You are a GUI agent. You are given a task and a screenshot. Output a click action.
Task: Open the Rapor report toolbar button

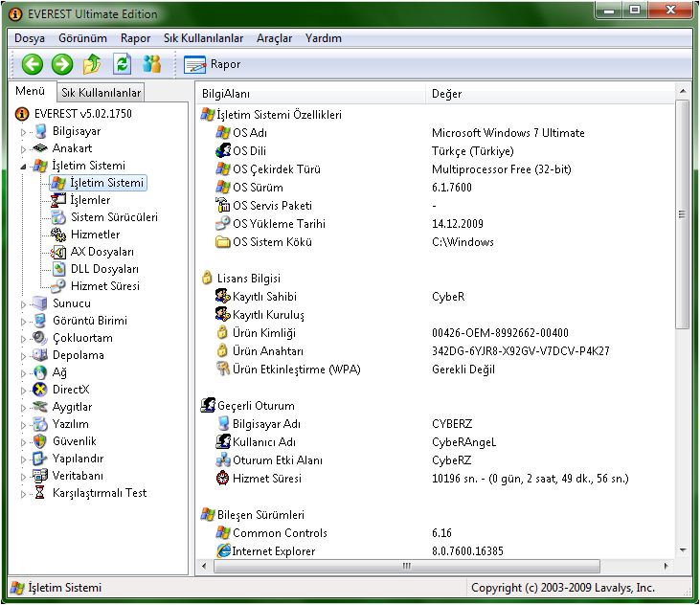point(213,64)
